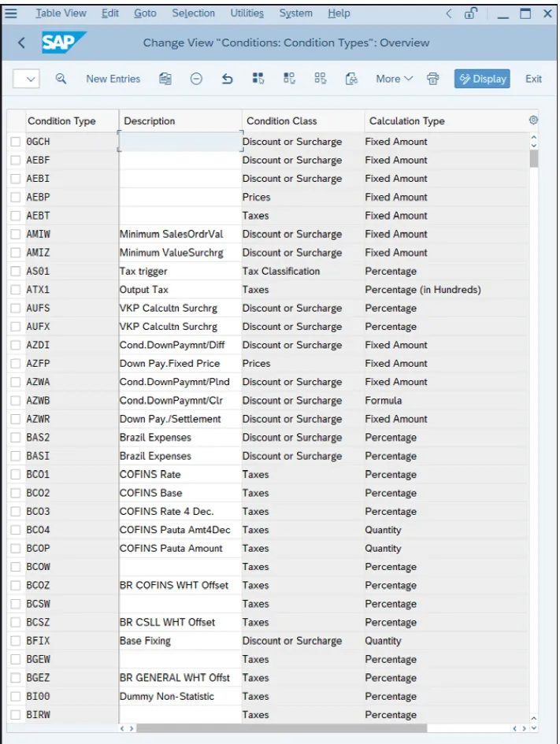Click 'Down Pay./Settlement' description cell
560x744 pixels.
click(x=180, y=419)
